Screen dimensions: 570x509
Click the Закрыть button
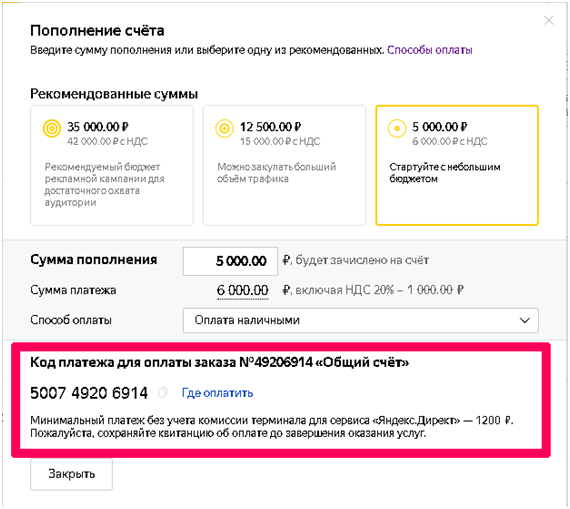72,474
